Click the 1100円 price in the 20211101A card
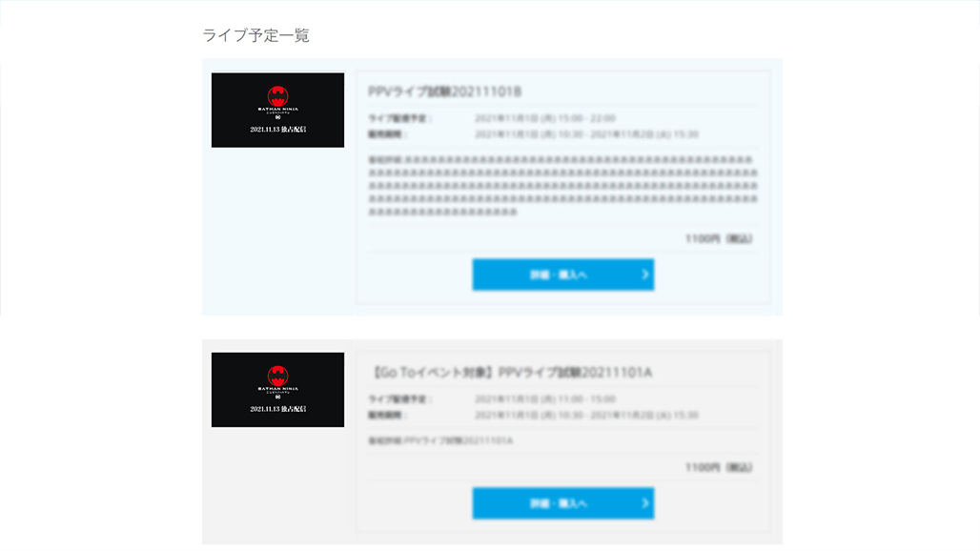The image size is (980, 551). click(718, 468)
